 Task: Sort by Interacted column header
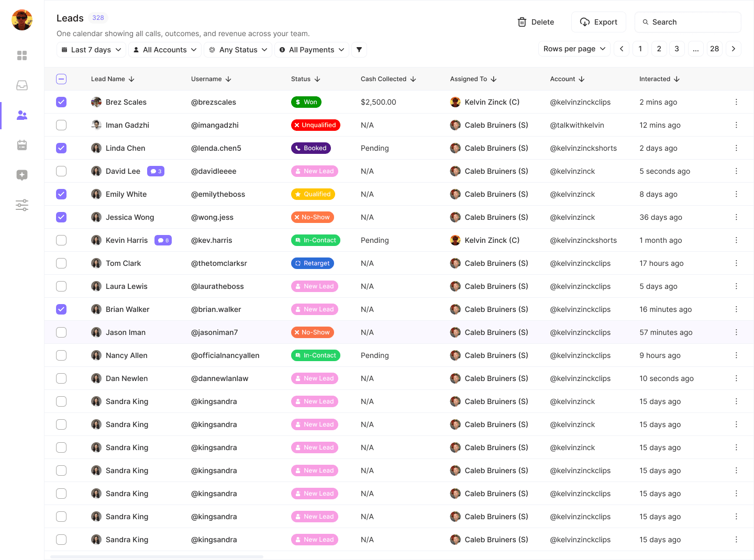click(x=659, y=79)
